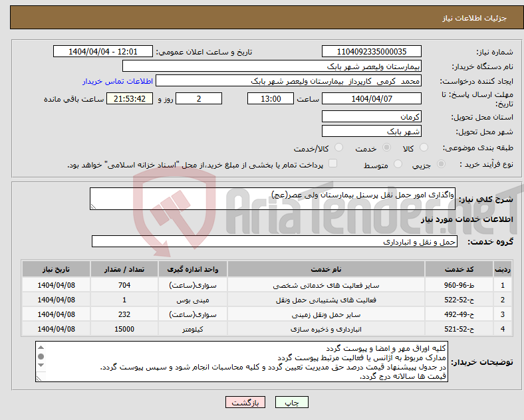Viewport: 524px width, 420px height.
Task: Click the resize grip of description box
Action: pyautogui.click(x=93, y=207)
